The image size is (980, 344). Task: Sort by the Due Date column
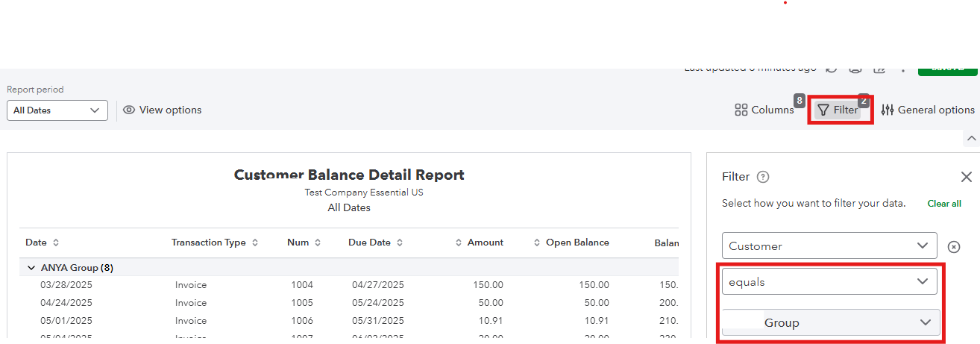(400, 243)
